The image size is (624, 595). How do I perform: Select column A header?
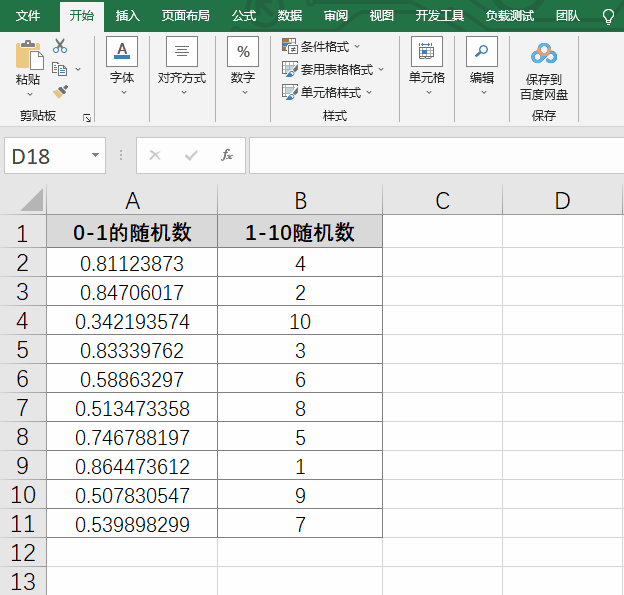pos(132,200)
